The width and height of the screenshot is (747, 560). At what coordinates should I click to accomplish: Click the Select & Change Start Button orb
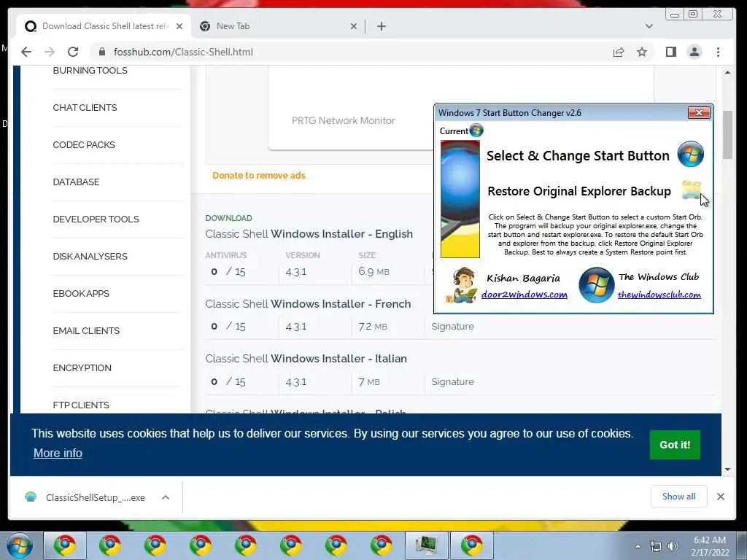click(691, 154)
